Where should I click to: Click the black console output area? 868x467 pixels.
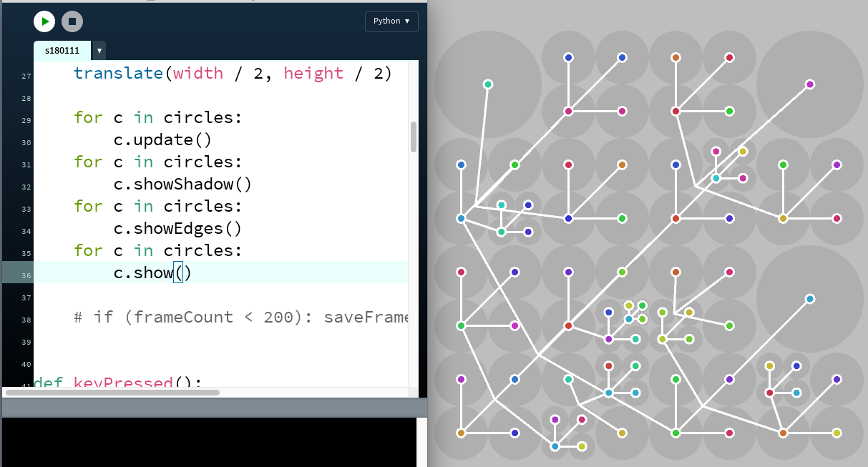pyautogui.click(x=208, y=442)
